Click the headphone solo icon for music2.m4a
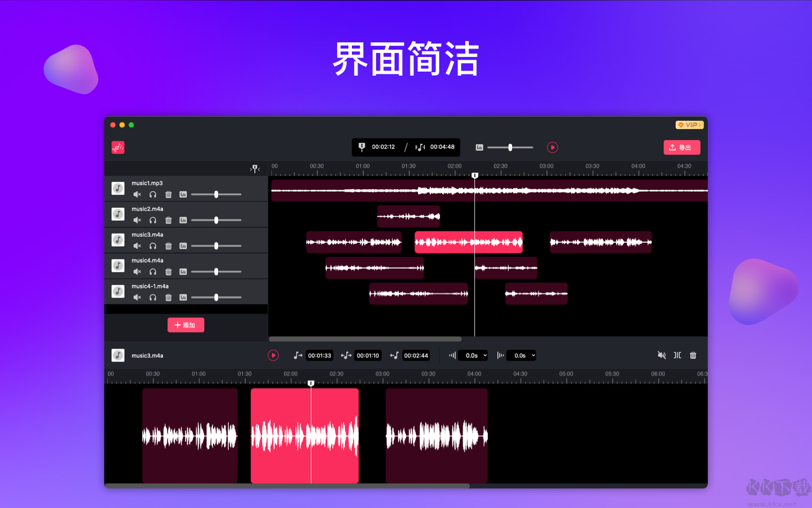This screenshot has width=812, height=508. (152, 220)
